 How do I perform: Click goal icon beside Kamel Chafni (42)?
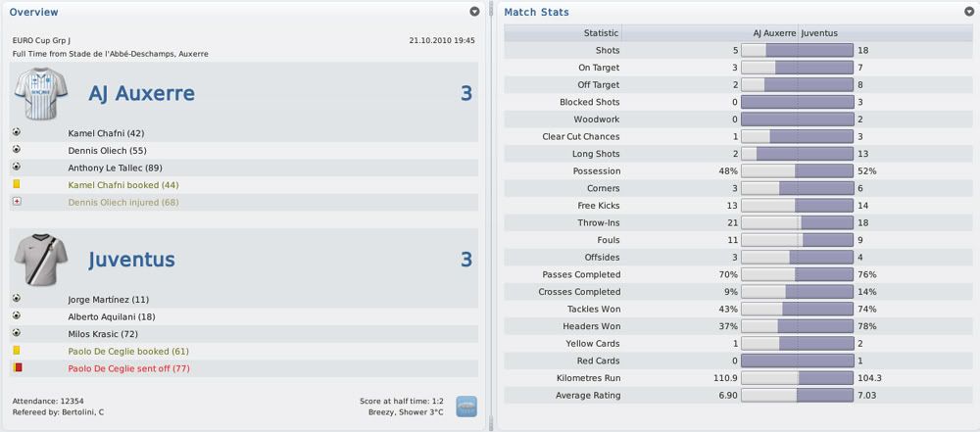click(x=17, y=132)
